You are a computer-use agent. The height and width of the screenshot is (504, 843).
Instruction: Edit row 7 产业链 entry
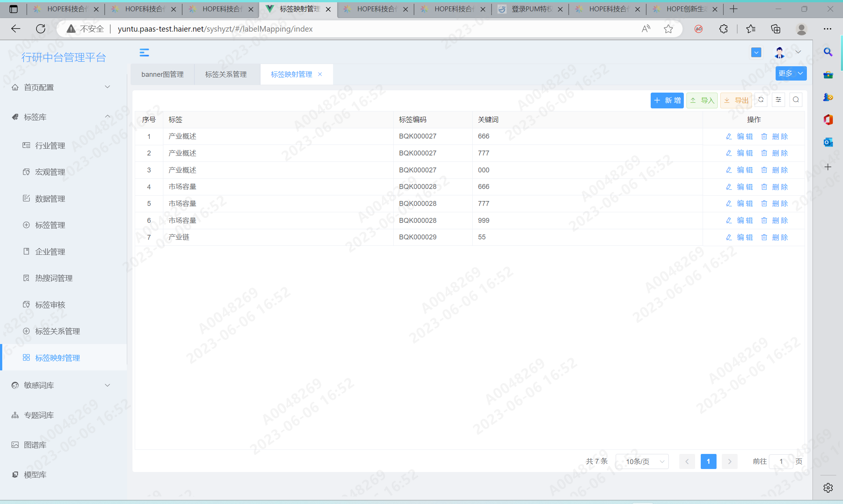tap(739, 238)
